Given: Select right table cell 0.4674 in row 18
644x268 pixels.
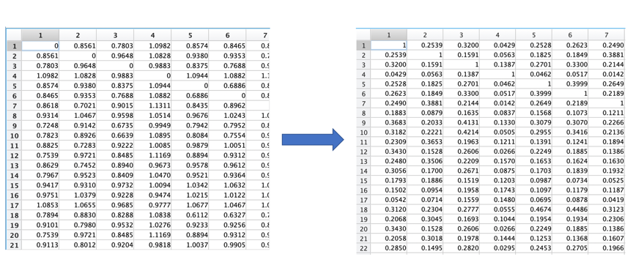Looking at the screenshot, I should coord(533,209).
